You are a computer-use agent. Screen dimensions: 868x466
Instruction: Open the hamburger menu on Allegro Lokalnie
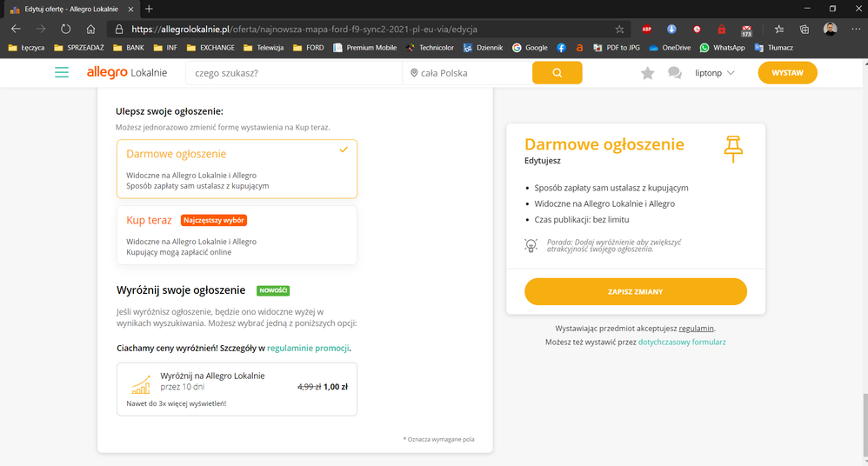click(62, 72)
